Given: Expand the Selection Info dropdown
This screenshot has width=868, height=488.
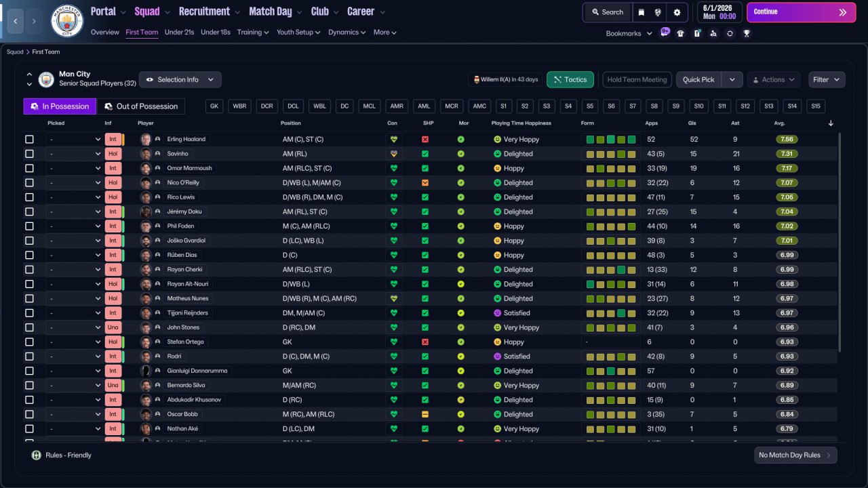Looking at the screenshot, I should click(180, 80).
